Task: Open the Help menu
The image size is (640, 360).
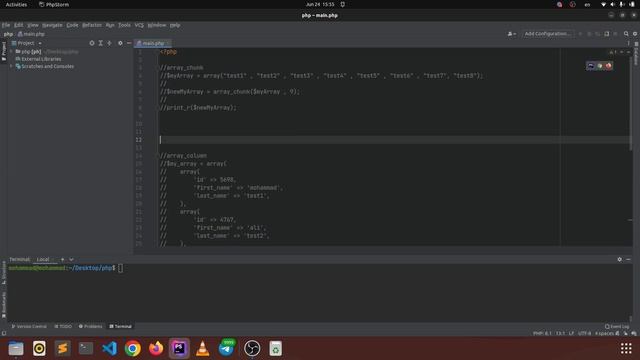Action: click(175, 25)
